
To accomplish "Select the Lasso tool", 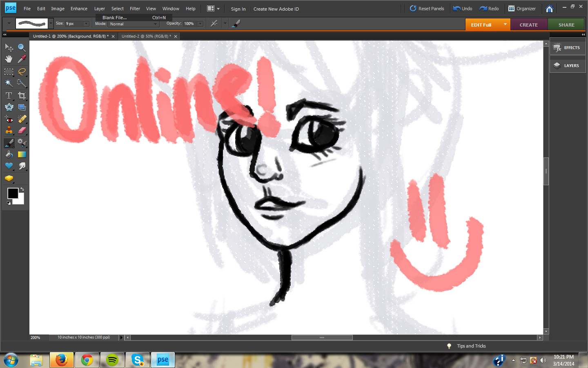I will click(22, 72).
